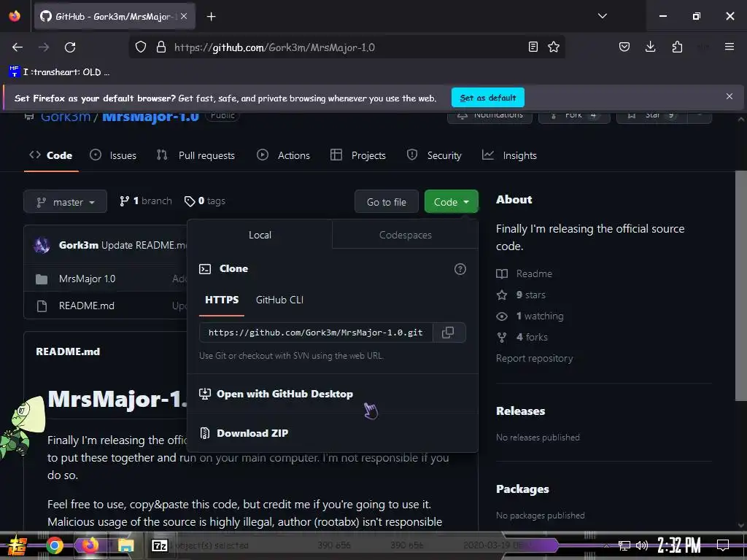Open the notification center icon

point(723,545)
